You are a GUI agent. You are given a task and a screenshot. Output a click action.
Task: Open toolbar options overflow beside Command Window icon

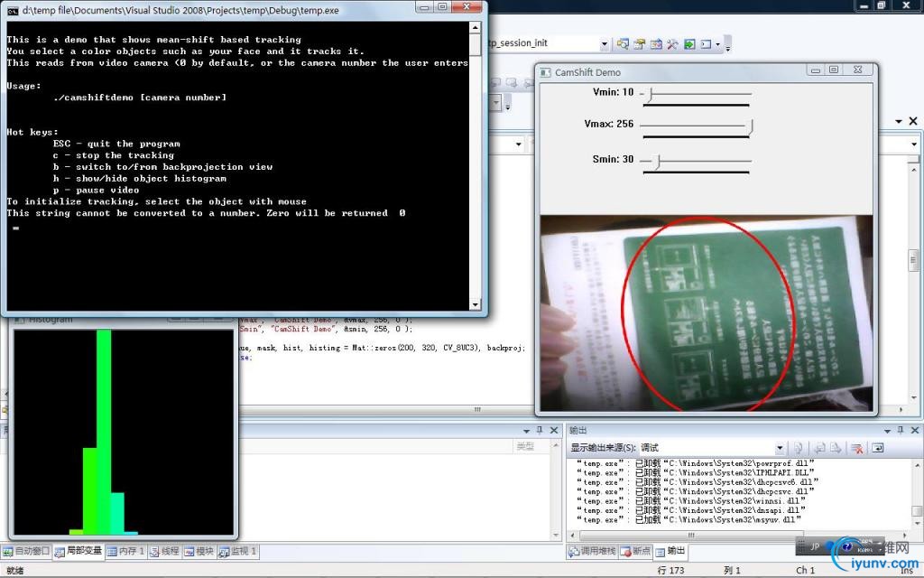(728, 46)
